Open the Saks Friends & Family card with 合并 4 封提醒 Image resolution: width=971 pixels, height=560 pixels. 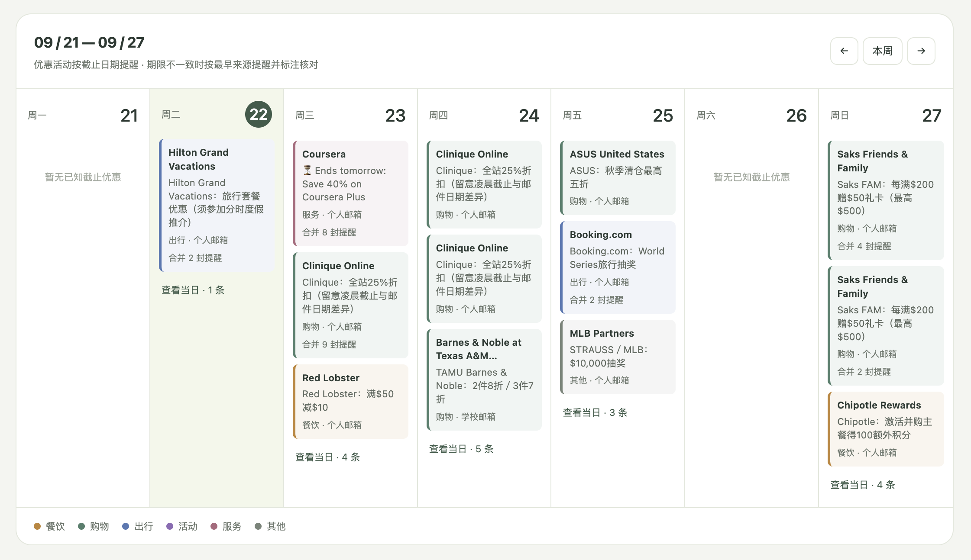click(886, 200)
